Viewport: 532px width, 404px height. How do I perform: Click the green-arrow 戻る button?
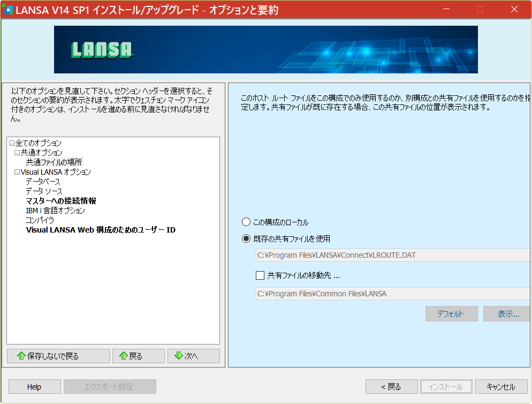139,356
